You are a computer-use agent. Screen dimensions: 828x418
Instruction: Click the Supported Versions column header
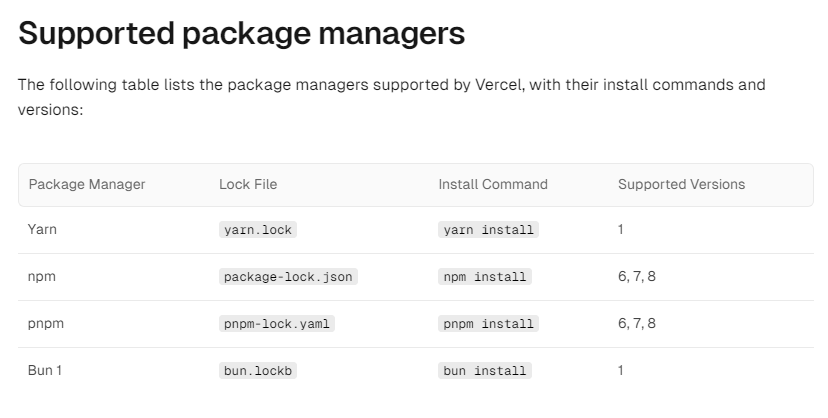click(x=681, y=184)
